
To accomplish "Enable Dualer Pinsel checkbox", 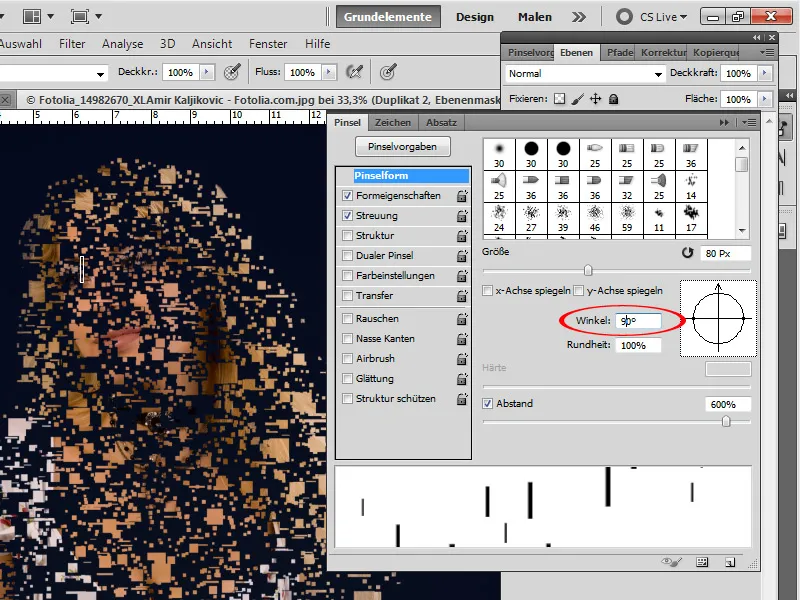I will coord(347,255).
